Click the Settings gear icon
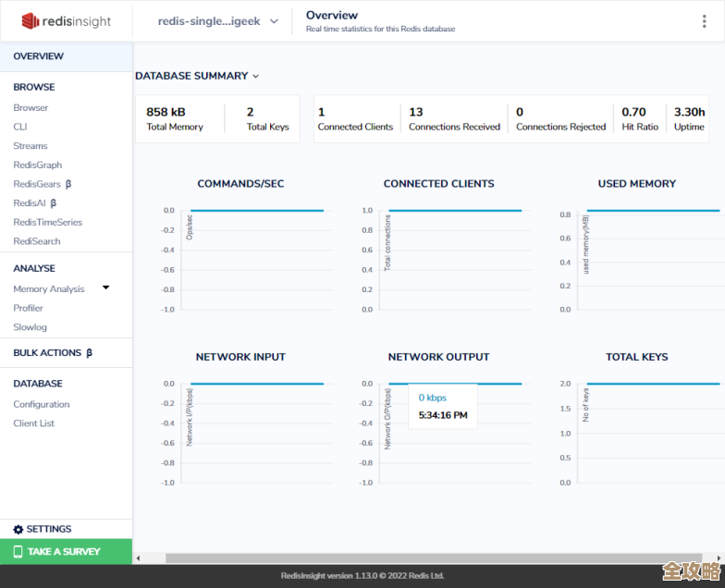Screen dimensions: 725x588 click(x=18, y=530)
